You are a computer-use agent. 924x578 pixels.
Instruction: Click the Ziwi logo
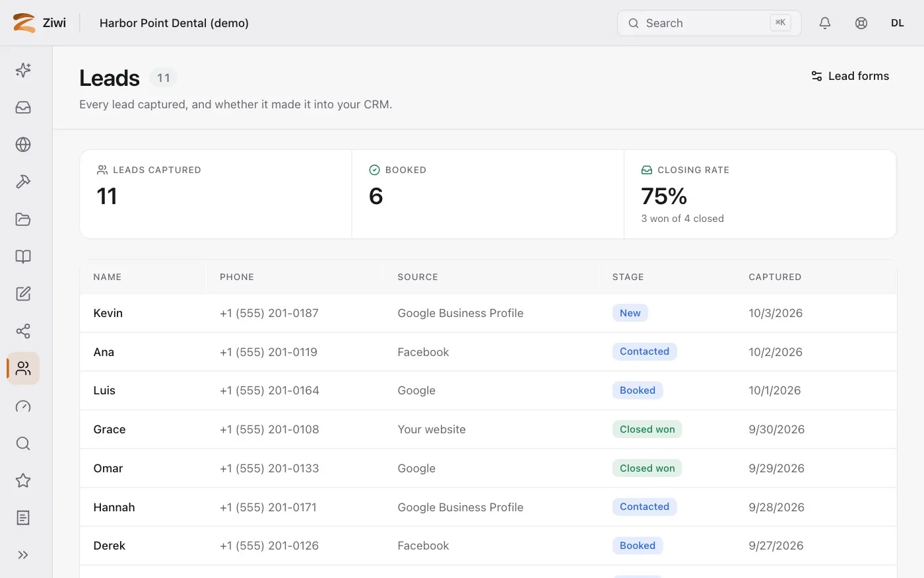(x=40, y=23)
